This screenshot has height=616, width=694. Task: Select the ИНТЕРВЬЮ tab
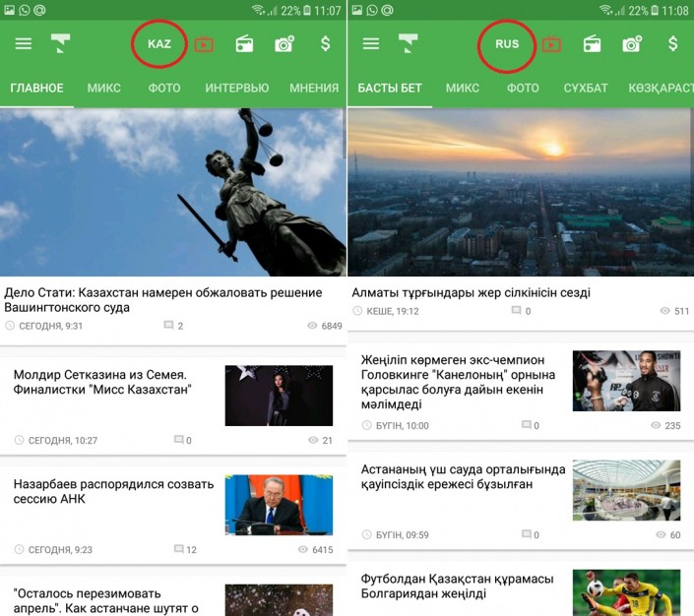click(236, 89)
